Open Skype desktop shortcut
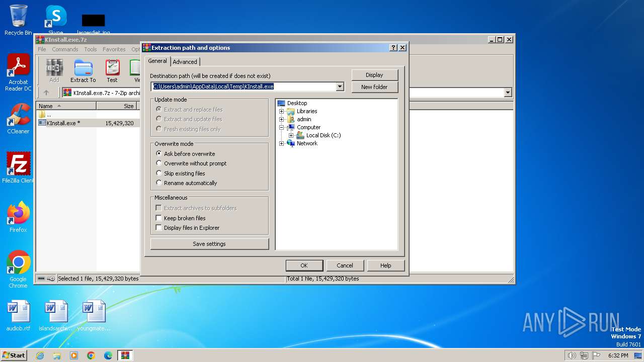The width and height of the screenshot is (644, 362). [56, 20]
